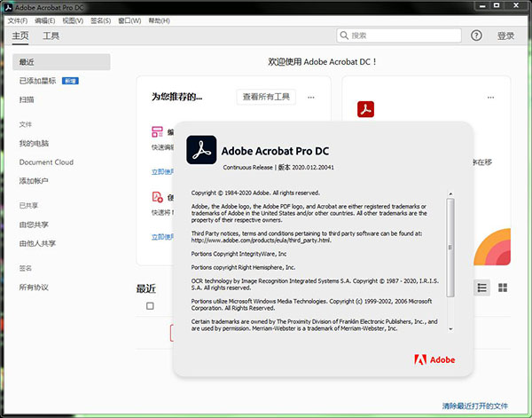Open the 文件(F) menu
Screen dimensions: 532x418
pos(18,20)
